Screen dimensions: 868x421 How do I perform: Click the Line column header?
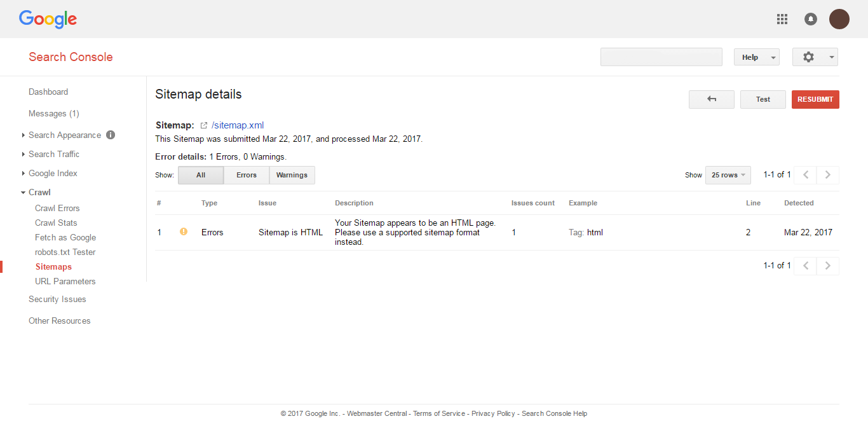[753, 203]
